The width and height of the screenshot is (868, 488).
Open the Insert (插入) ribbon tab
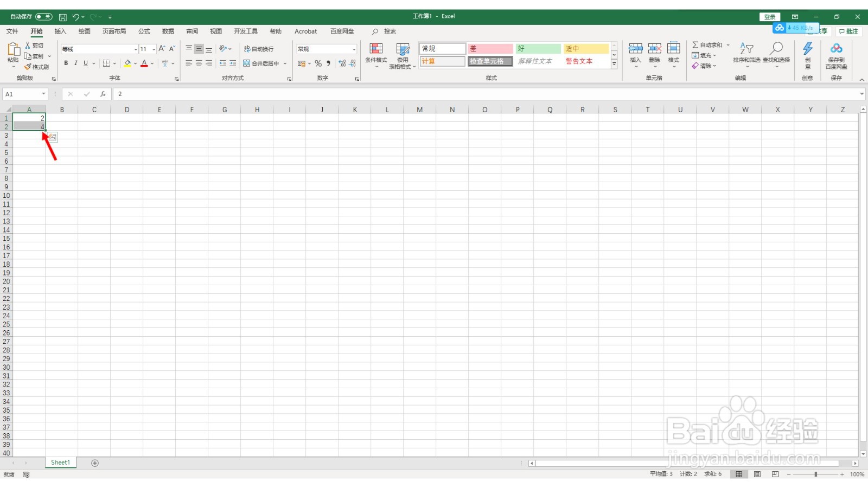[x=60, y=31]
